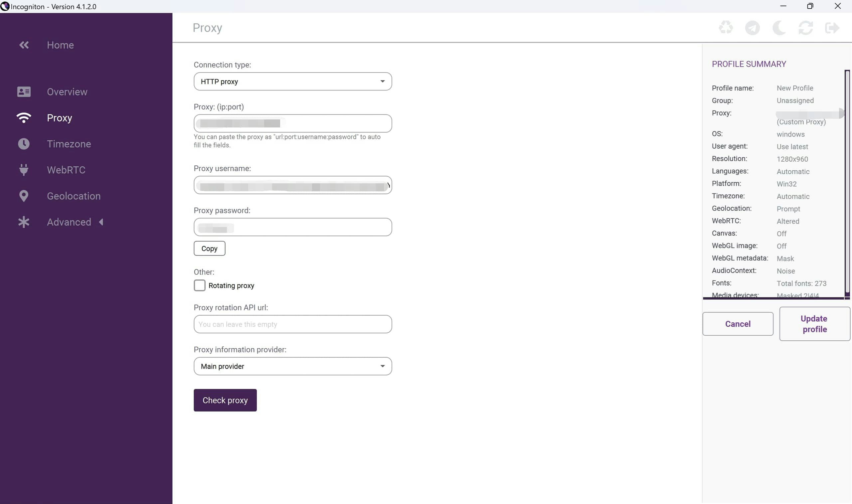This screenshot has width=852, height=504.
Task: Click the Overview ID card icon
Action: click(x=24, y=92)
